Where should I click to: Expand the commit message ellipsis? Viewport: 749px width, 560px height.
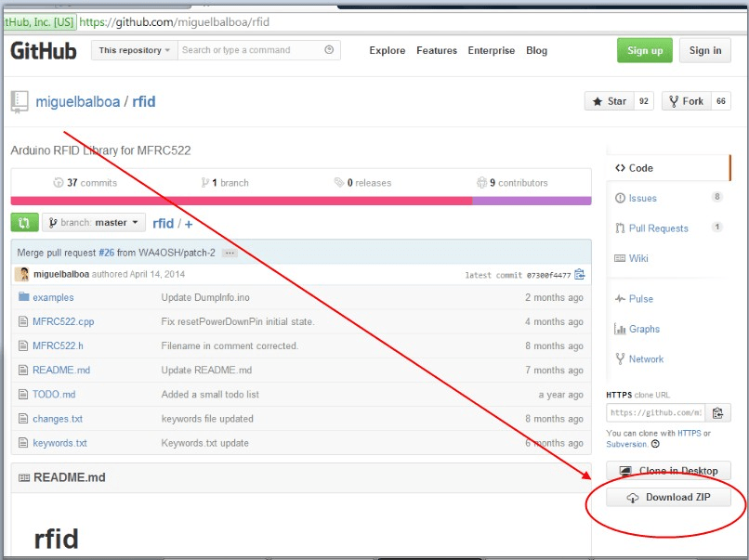(230, 253)
